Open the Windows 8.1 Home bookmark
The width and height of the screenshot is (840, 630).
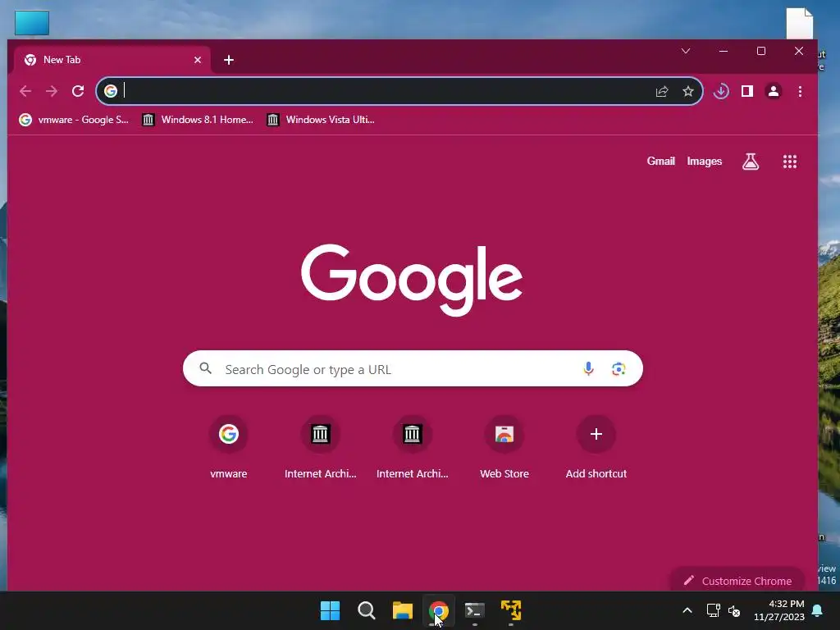[x=198, y=120]
